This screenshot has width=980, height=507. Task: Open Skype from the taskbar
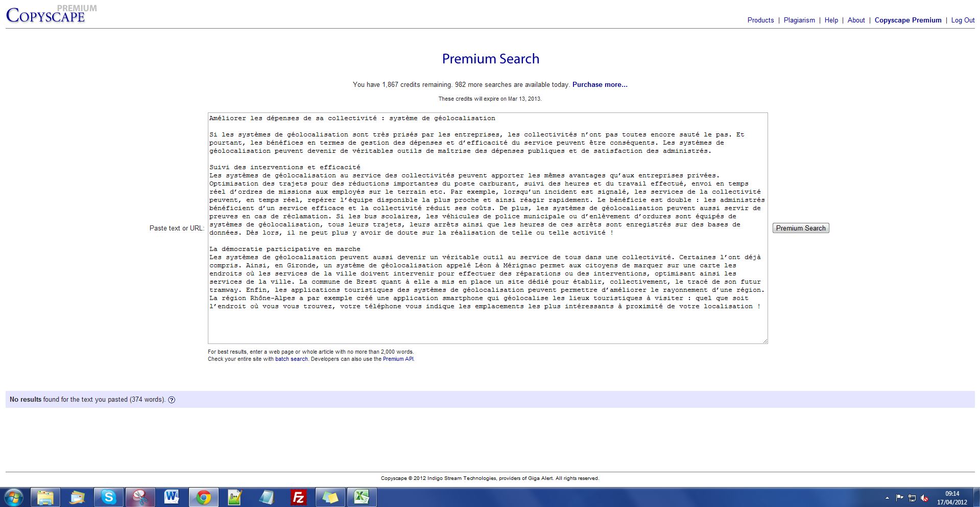click(x=108, y=497)
